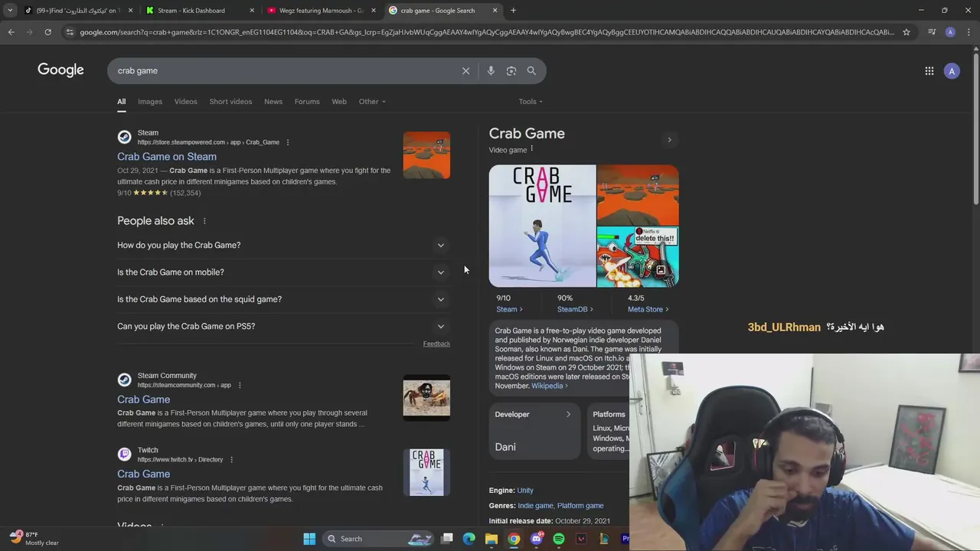The width and height of the screenshot is (980, 551).
Task: Click the Chrome address bar URL
Action: click(486, 32)
